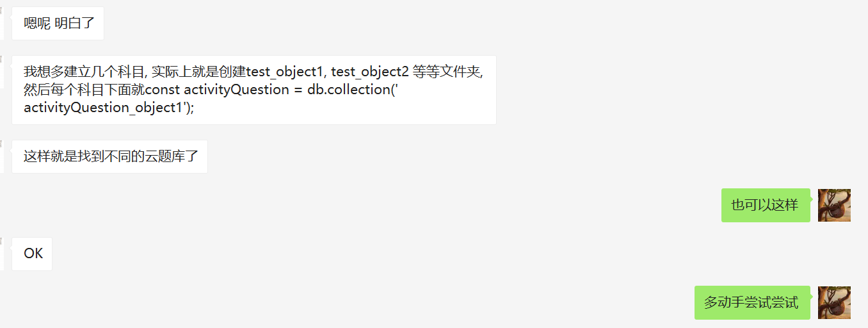
Task: Click the text "test_object2" in the message
Action: pos(369,71)
